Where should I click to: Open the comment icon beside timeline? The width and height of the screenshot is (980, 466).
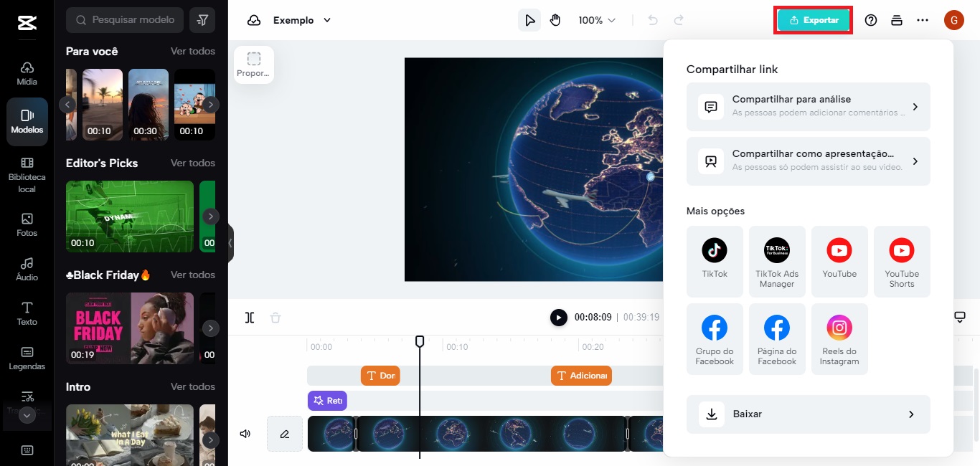[x=960, y=318]
